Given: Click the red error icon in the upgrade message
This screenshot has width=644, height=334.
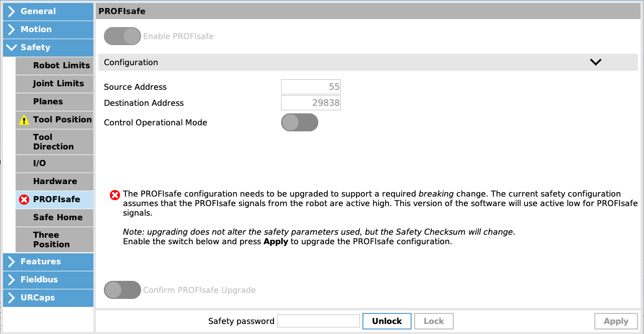Looking at the screenshot, I should [x=115, y=195].
